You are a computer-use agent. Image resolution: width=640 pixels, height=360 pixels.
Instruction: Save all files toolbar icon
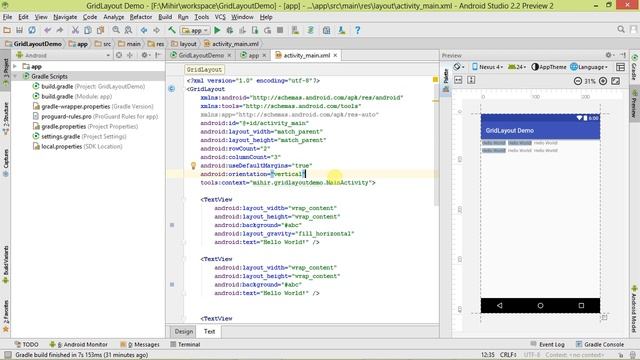(19, 30)
